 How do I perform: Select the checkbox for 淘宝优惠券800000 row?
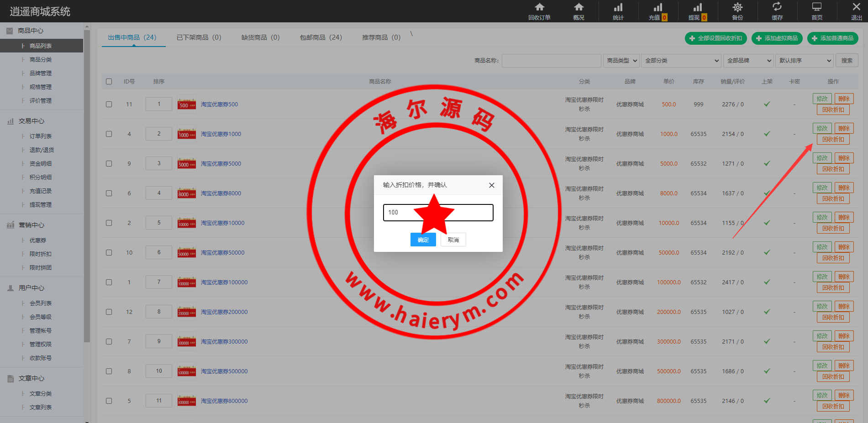click(109, 401)
